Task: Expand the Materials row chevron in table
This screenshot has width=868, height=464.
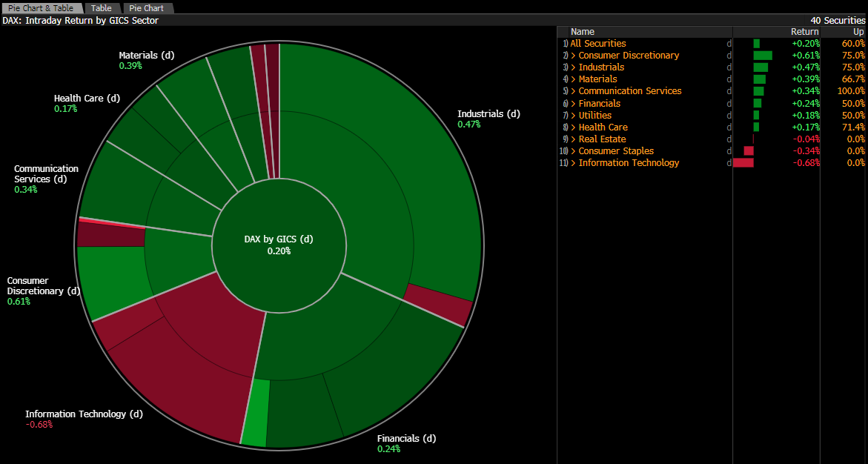Action: click(574, 79)
